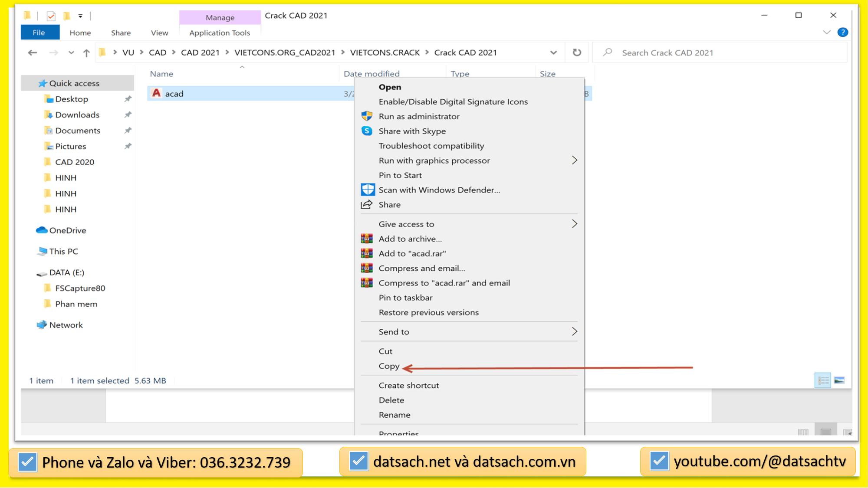The height and width of the screenshot is (488, 868).
Task: Select Run as administrator
Action: (419, 116)
